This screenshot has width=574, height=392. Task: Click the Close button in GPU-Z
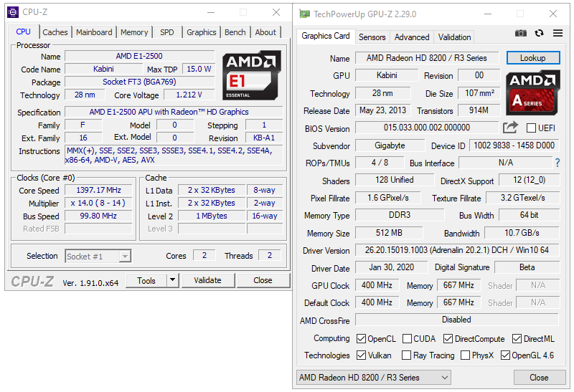coord(539,378)
